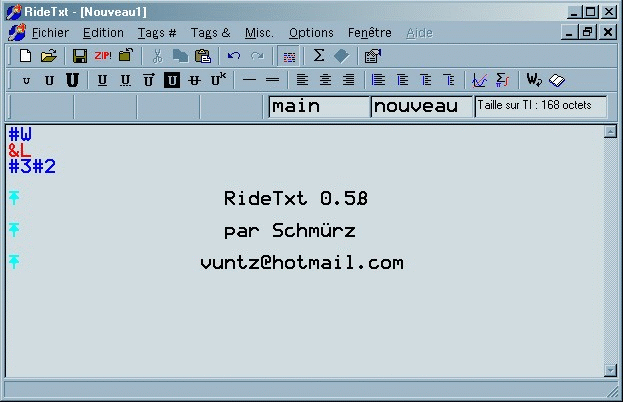
Task: Click the third blue-margin indent icon
Action: (426, 80)
